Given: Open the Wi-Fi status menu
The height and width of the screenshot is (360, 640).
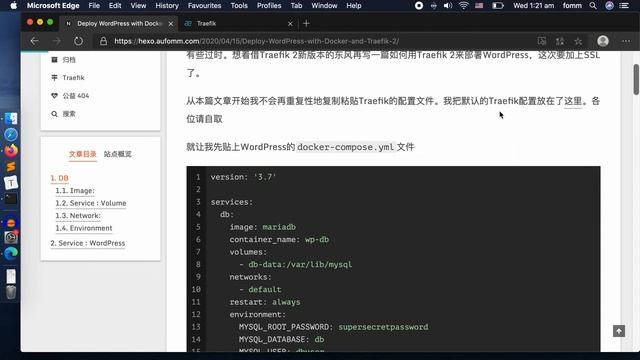Looking at the screenshot, I should coord(463,6).
